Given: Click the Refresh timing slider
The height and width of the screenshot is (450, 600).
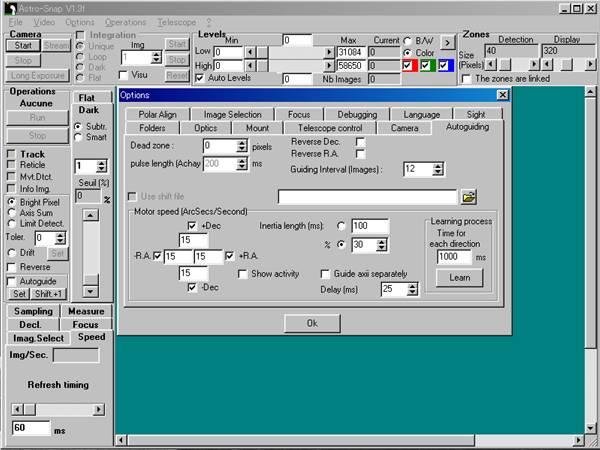Looking at the screenshot, I should point(60,409).
